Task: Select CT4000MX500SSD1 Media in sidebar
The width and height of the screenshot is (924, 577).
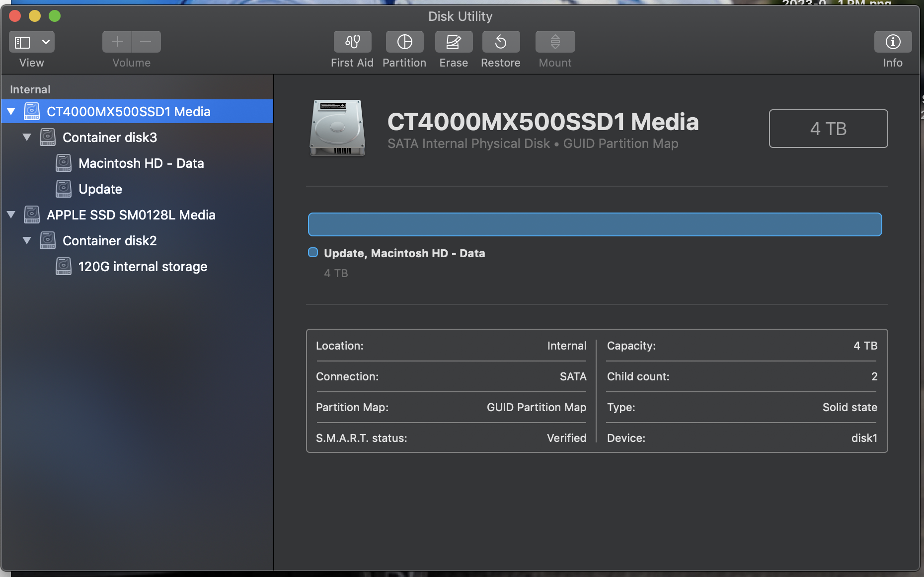Action: pyautogui.click(x=137, y=111)
